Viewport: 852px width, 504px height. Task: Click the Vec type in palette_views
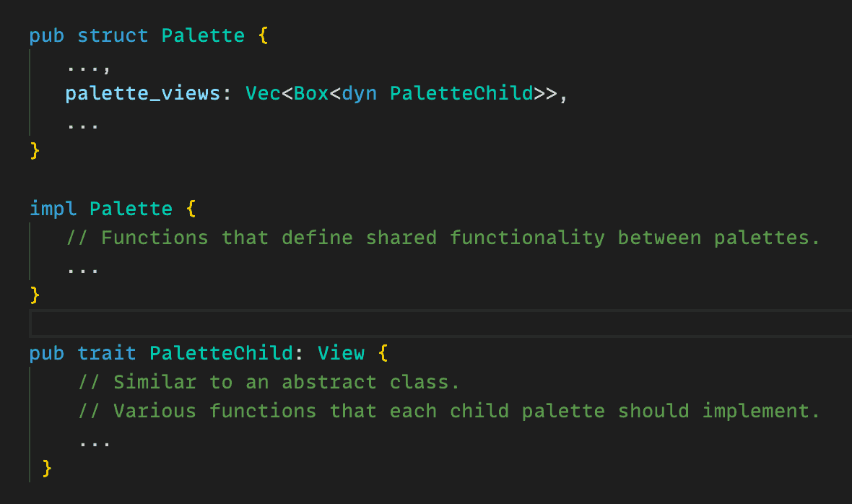pyautogui.click(x=263, y=94)
